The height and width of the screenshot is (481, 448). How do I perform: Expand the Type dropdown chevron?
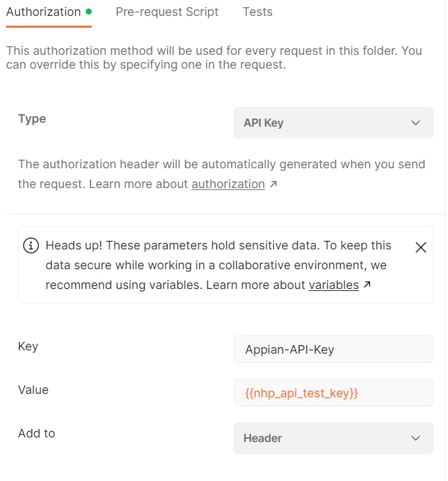416,123
